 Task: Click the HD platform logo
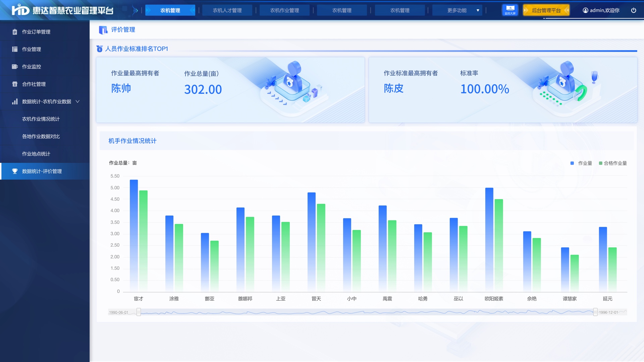(x=20, y=10)
